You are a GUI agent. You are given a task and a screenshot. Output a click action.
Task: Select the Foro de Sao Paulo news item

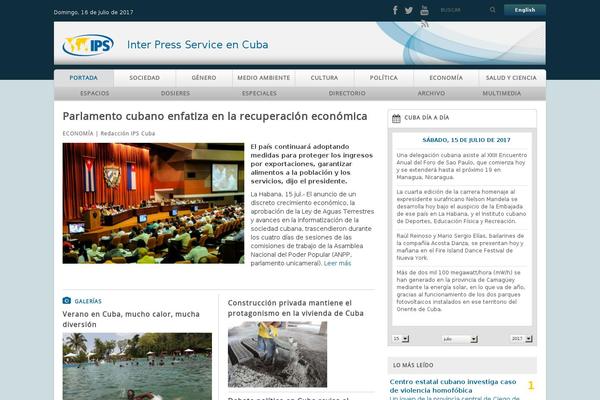[462, 166]
